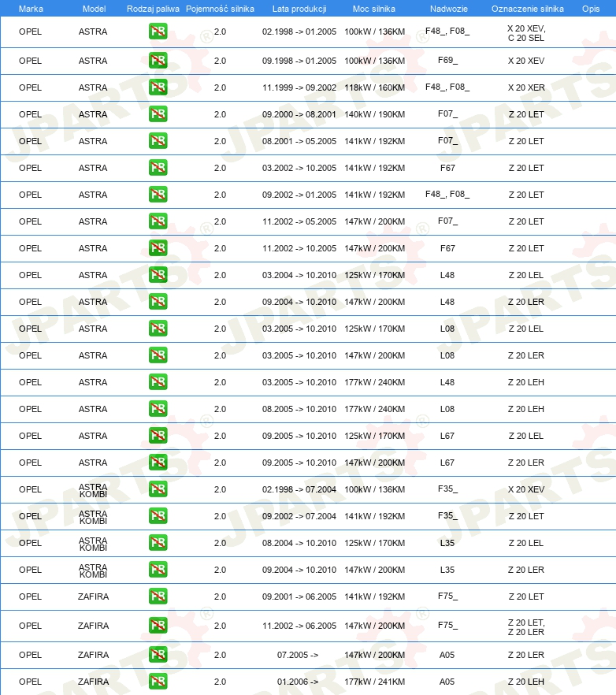This screenshot has width=616, height=695.
Task: Click the production date 01.2006 ->
Action: coord(298,682)
